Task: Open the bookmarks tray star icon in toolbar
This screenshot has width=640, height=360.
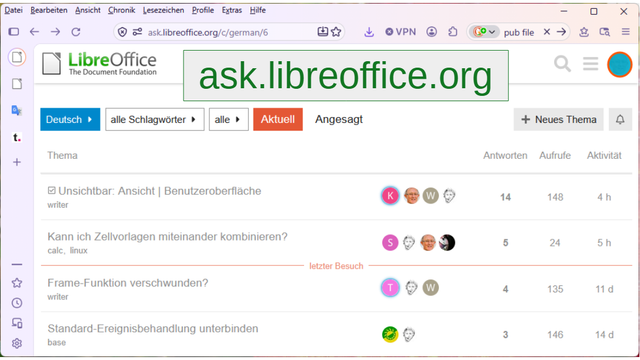Action: tap(584, 32)
